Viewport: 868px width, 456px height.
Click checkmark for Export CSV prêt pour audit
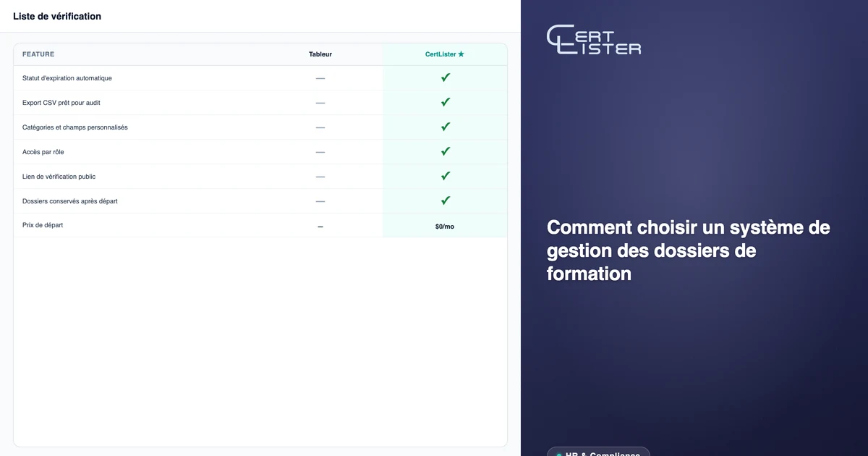[446, 102]
